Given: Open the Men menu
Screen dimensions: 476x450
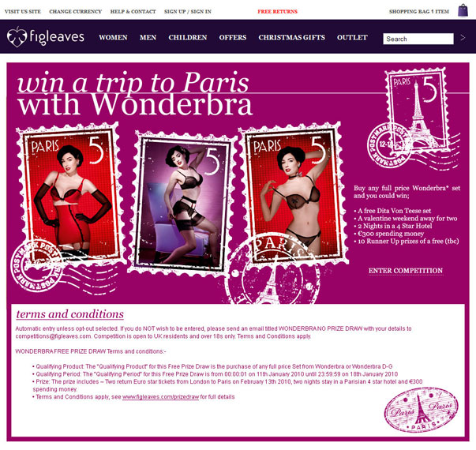Looking at the screenshot, I should click(148, 37).
